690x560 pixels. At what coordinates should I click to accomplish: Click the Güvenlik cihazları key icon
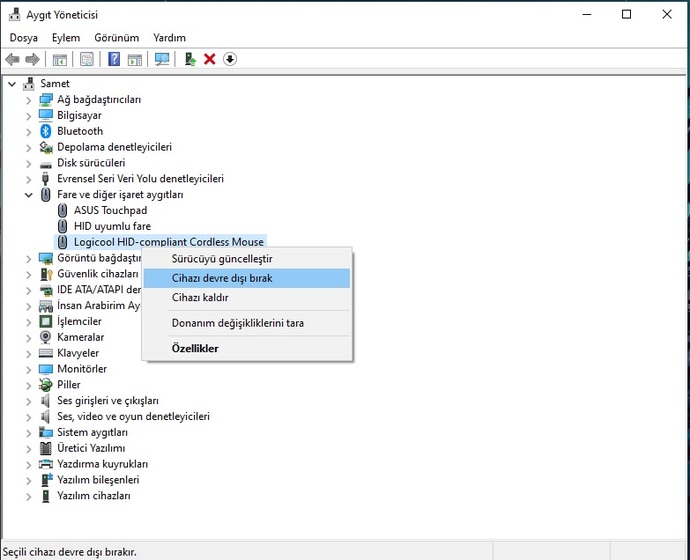pyautogui.click(x=46, y=274)
